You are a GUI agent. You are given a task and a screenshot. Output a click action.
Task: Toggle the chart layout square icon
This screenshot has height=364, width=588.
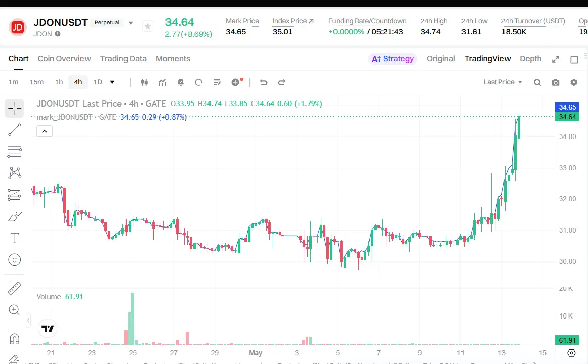click(574, 59)
